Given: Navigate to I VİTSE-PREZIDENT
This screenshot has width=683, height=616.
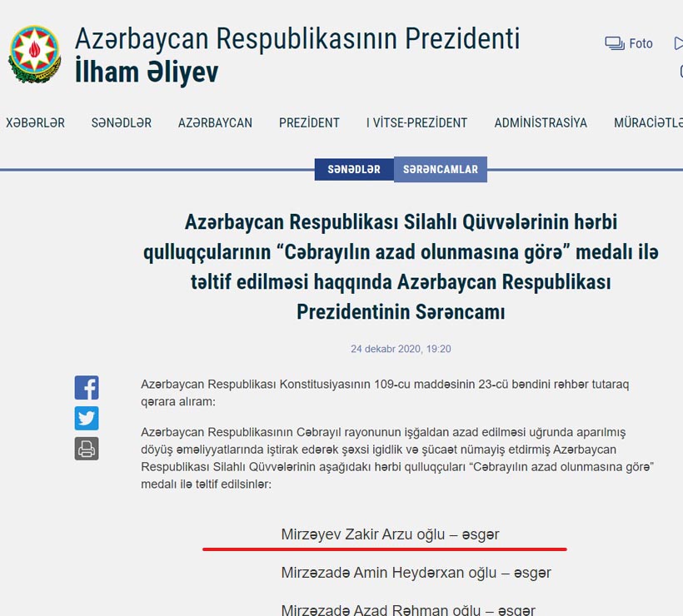Looking at the screenshot, I should click(x=416, y=122).
